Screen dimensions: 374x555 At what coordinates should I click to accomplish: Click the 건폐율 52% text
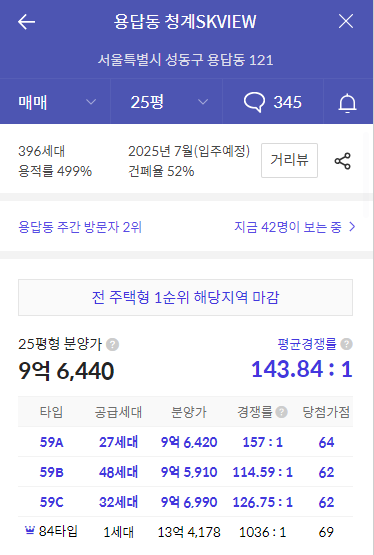pyautogui.click(x=161, y=171)
